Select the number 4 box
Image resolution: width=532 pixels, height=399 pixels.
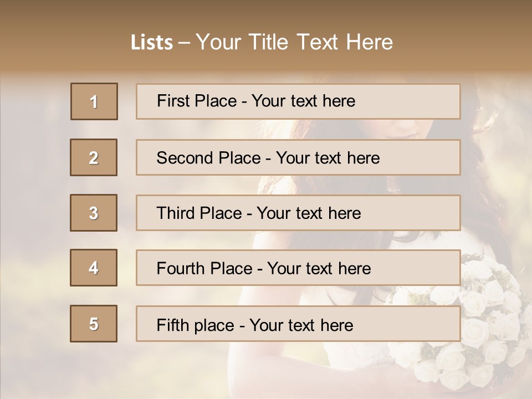[94, 268]
